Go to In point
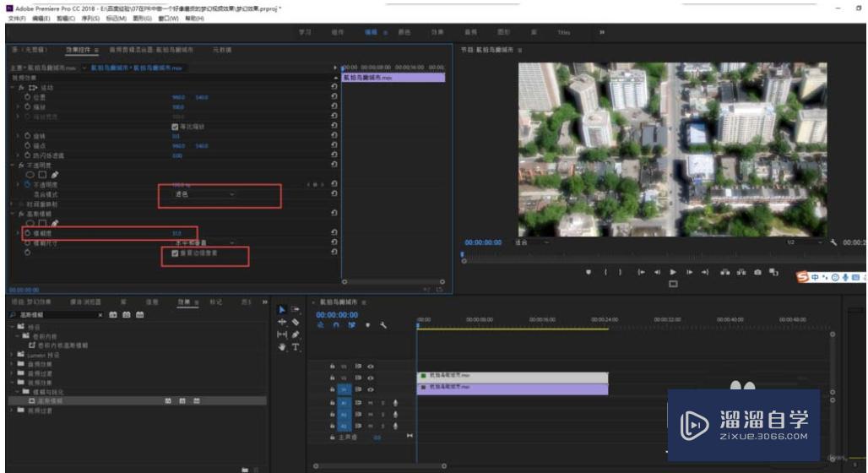 click(x=641, y=272)
